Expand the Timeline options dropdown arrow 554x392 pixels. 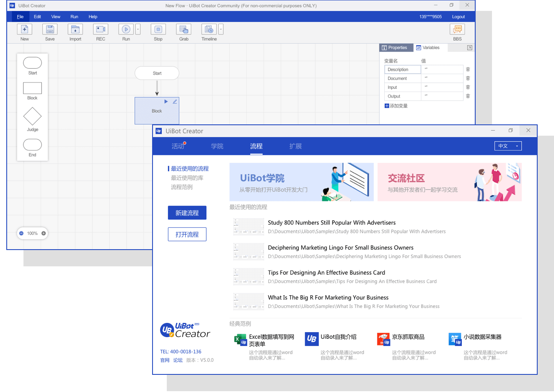coord(221,29)
